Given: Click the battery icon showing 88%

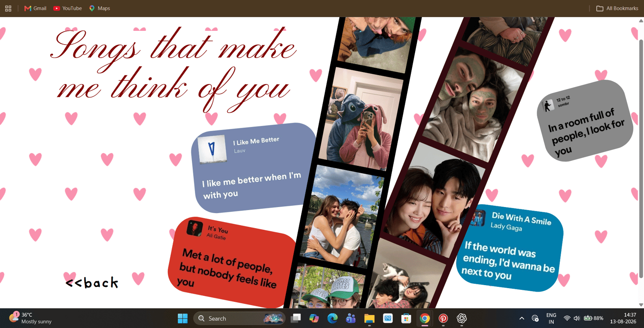Looking at the screenshot, I should [593, 318].
